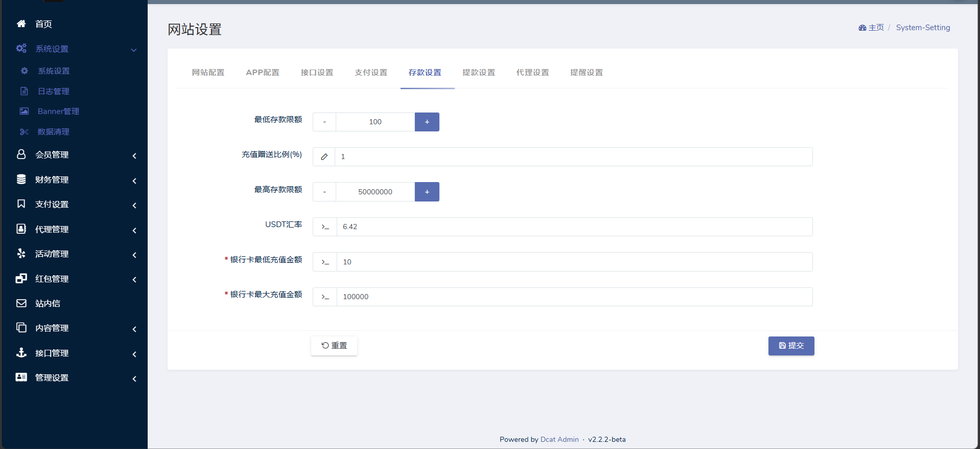980x449 pixels.
Task: Click the USDT汇率 input field
Action: 574,227
